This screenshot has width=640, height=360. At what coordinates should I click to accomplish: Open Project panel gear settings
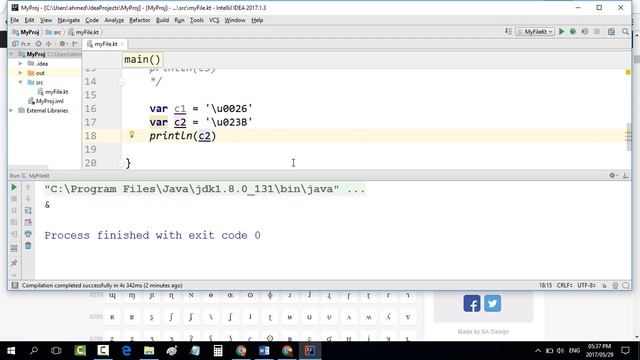(x=63, y=44)
